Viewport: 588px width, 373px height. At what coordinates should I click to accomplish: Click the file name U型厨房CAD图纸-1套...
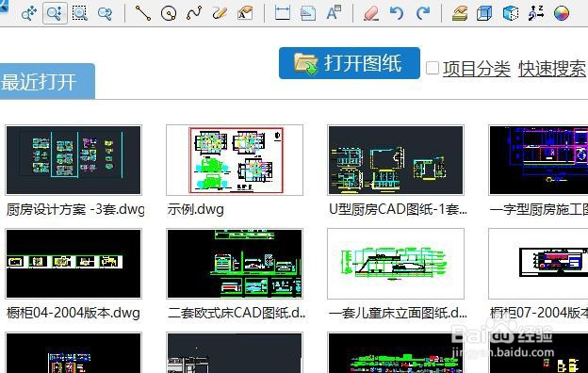[398, 209]
